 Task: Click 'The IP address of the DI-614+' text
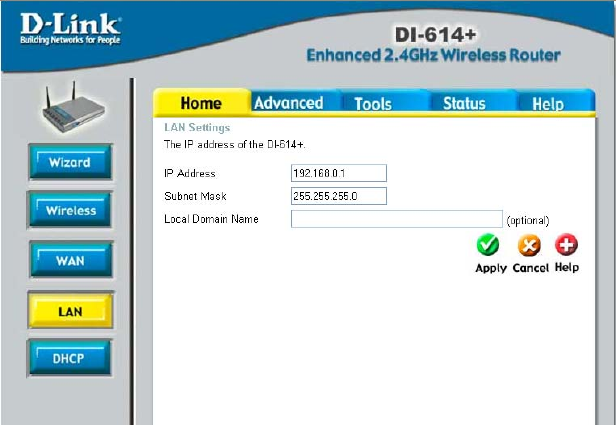click(x=235, y=145)
